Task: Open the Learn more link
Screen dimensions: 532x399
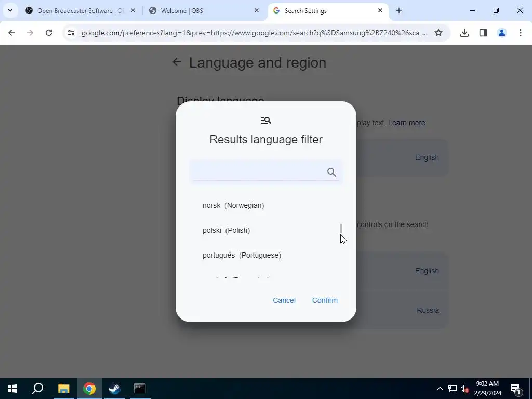Action: pos(406,123)
